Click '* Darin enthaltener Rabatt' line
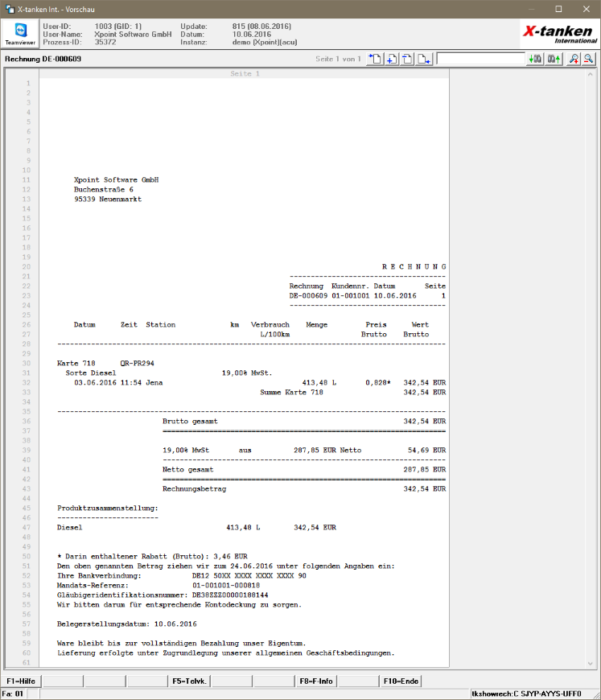The image size is (601, 700). [x=152, y=556]
